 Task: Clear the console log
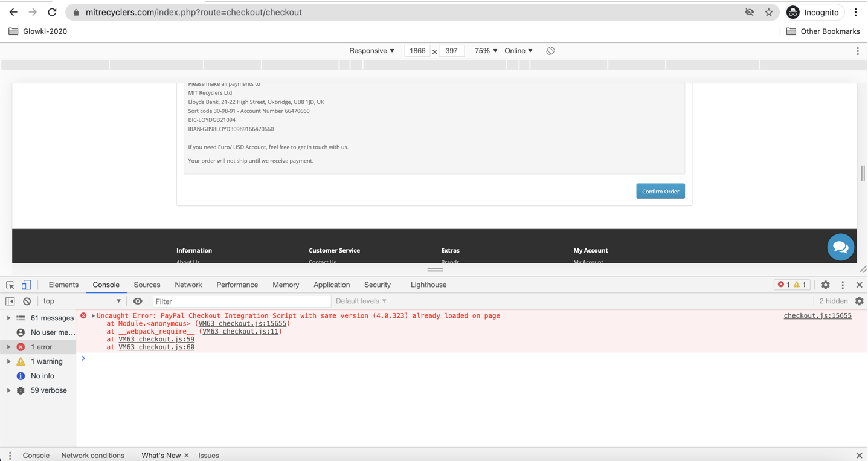pos(27,301)
